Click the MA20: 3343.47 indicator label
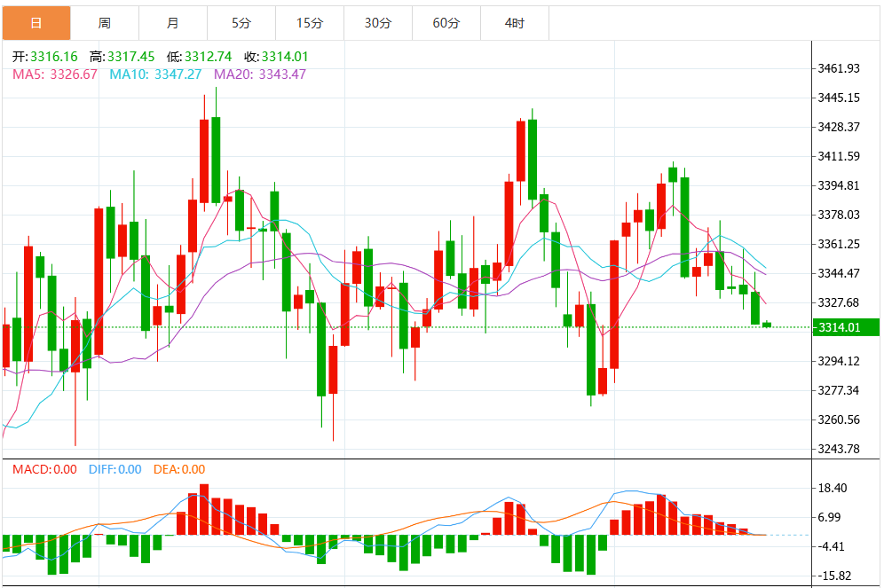 pyautogui.click(x=260, y=74)
